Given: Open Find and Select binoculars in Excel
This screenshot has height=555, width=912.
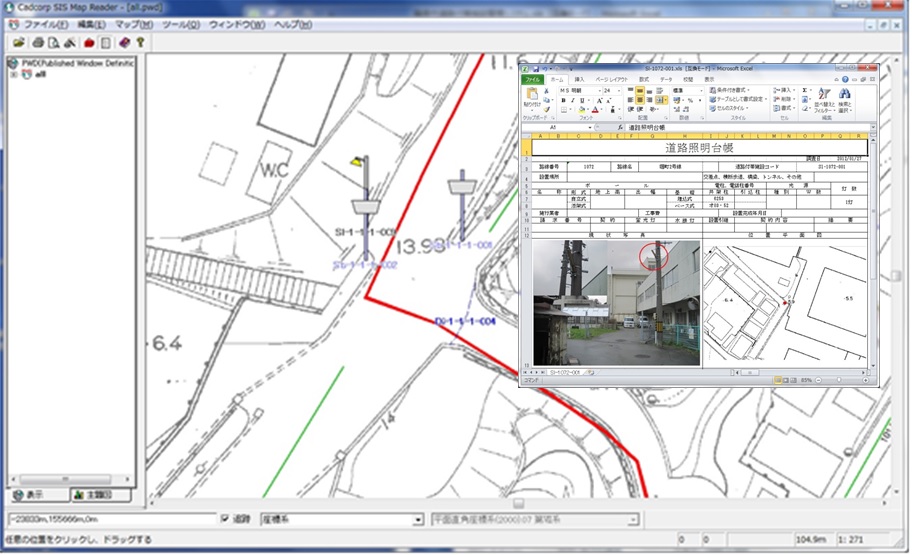Looking at the screenshot, I should pyautogui.click(x=845, y=100).
